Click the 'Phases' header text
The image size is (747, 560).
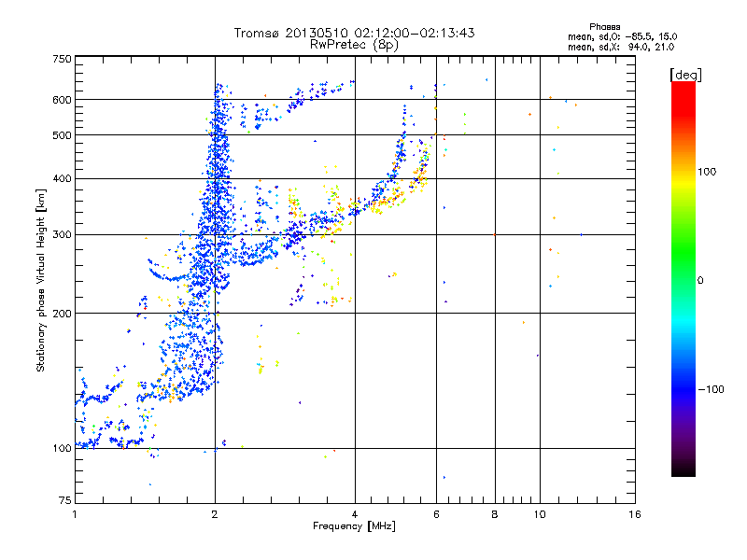click(x=604, y=27)
